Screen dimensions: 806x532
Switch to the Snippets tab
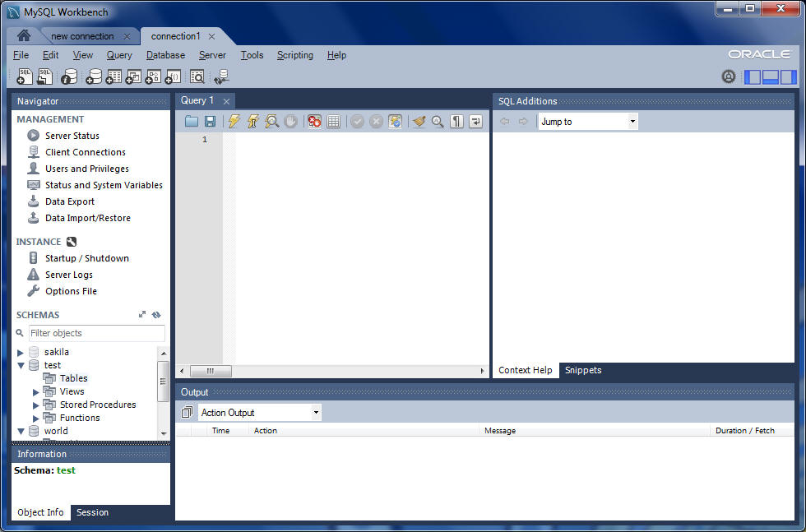(583, 370)
